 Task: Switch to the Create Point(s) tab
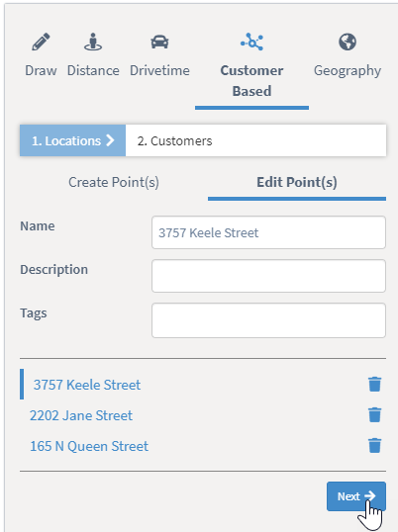[x=114, y=182]
